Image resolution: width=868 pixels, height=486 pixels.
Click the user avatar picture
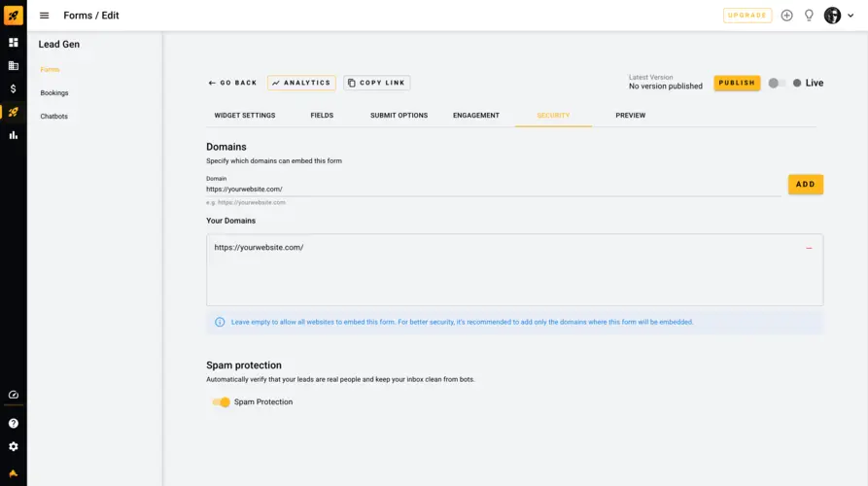[x=832, y=16]
